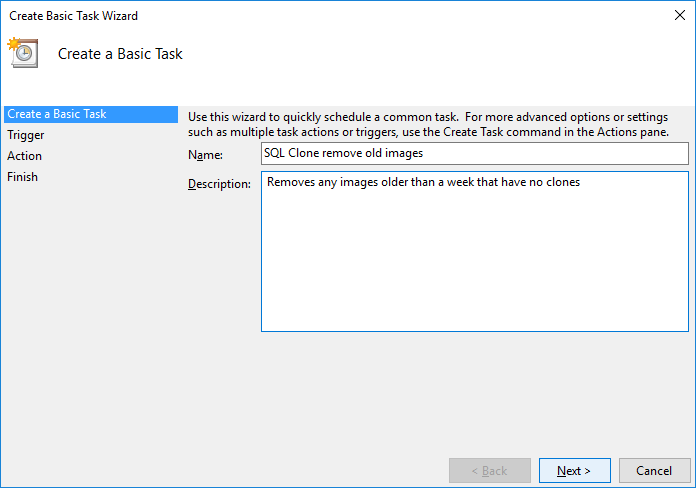Click the disabled Back button
This screenshot has height=488, width=696.
[489, 470]
